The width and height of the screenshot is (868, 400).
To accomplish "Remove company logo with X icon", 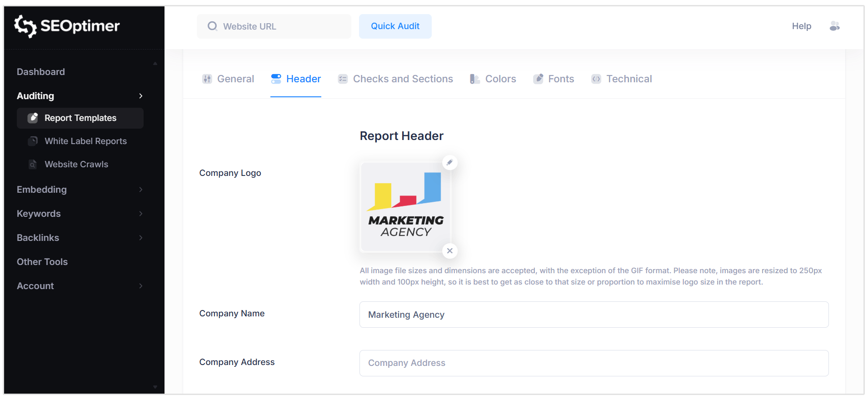I will tap(449, 251).
